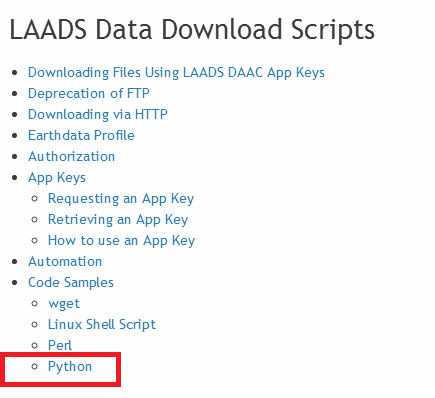Select Retrieving an App Key link
The width and height of the screenshot is (435, 398).
[x=118, y=220]
